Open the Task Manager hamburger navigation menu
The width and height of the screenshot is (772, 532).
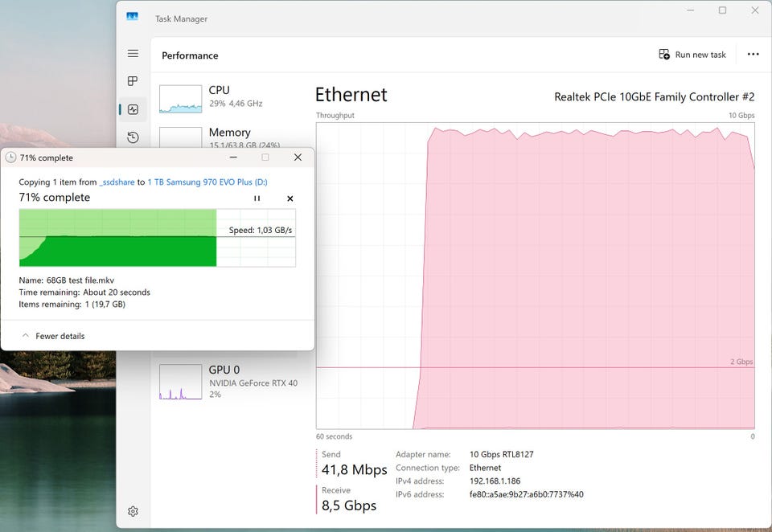coord(133,54)
